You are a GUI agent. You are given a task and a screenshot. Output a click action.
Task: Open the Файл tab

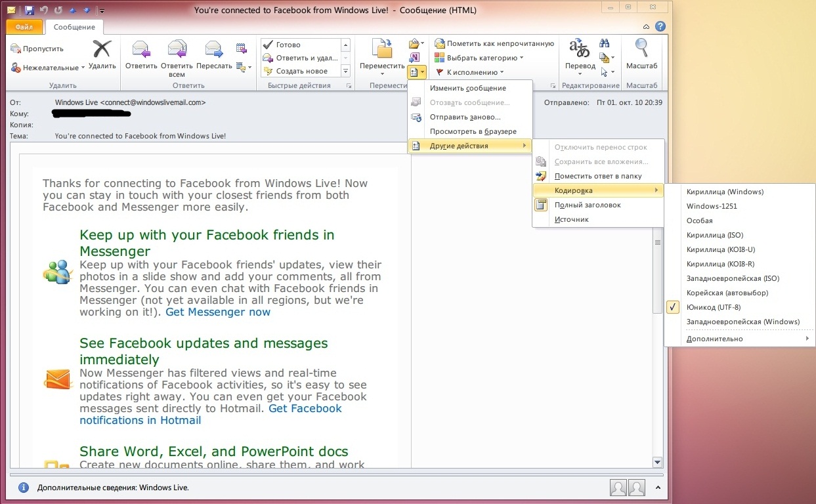(x=24, y=27)
